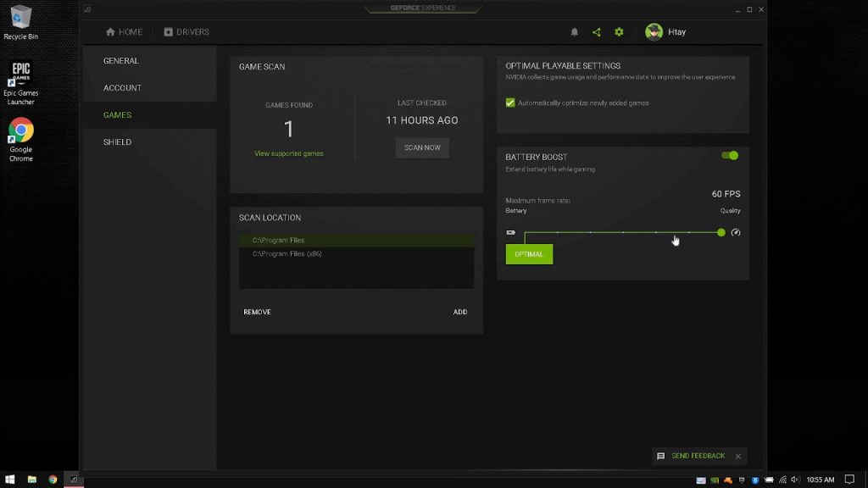Click the battery icon beside the slider

tap(510, 232)
